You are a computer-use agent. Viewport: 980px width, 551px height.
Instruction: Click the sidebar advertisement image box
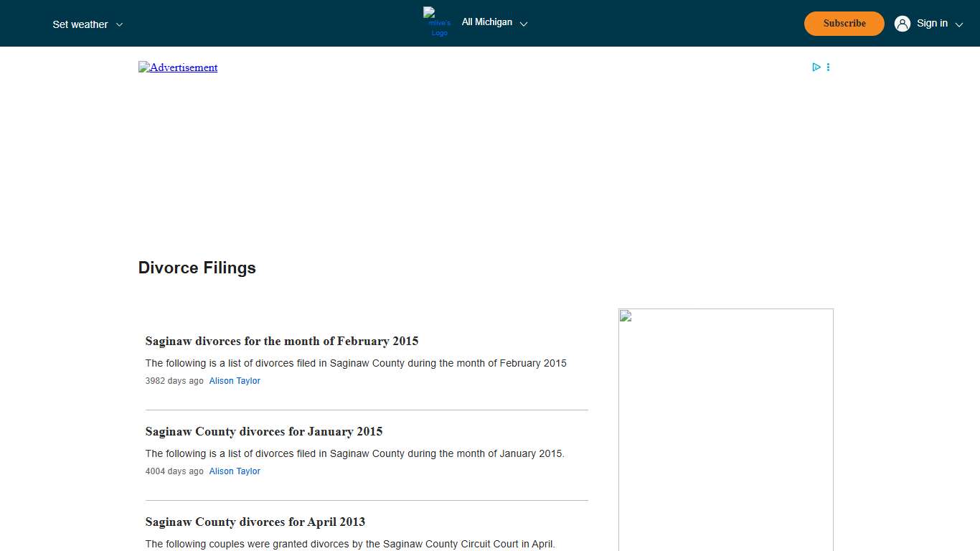pyautogui.click(x=725, y=430)
